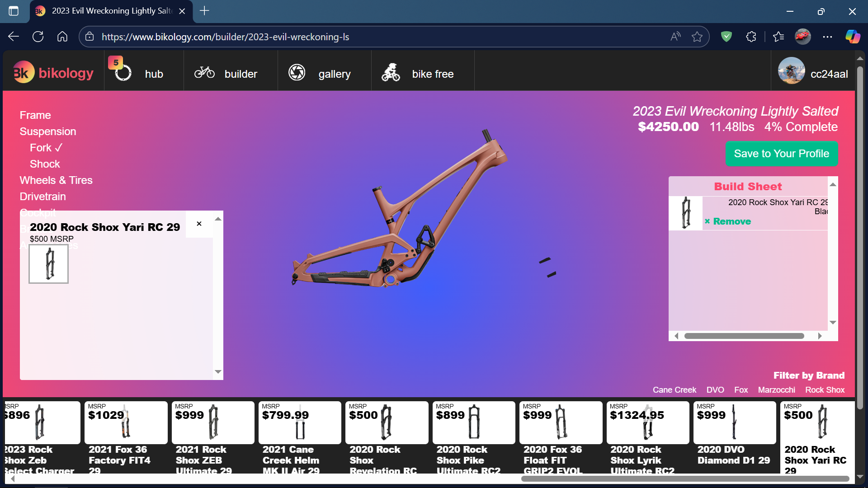This screenshot has width=868, height=488.
Task: Filter forks by Fox brand
Action: [741, 390]
